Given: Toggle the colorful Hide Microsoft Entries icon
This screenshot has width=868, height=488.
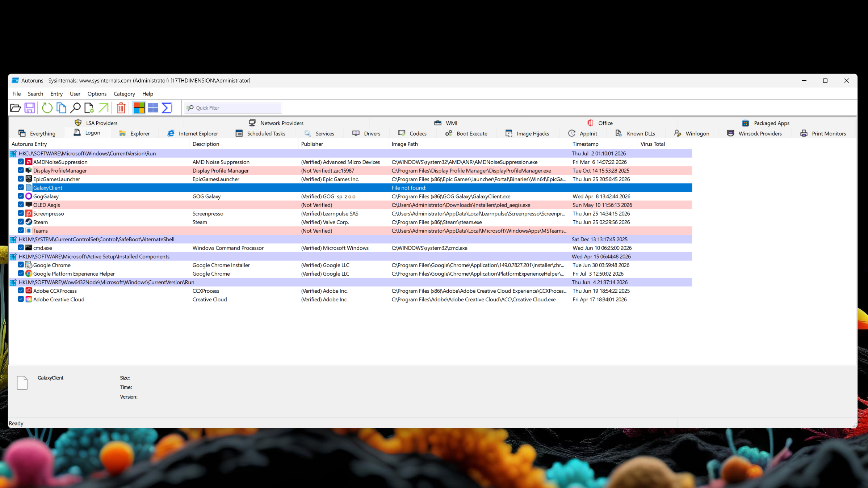Looking at the screenshot, I should click(139, 108).
